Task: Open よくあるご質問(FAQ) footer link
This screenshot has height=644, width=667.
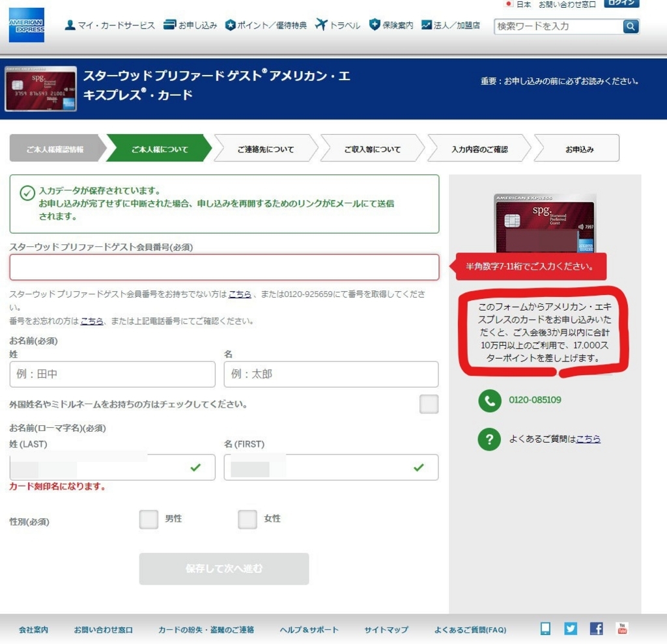Action: pyautogui.click(x=470, y=630)
